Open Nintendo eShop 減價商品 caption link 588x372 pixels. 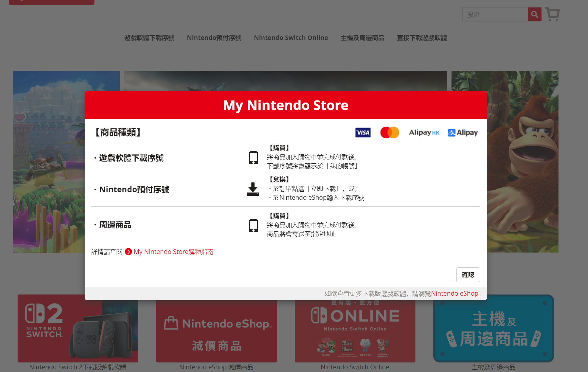216,367
